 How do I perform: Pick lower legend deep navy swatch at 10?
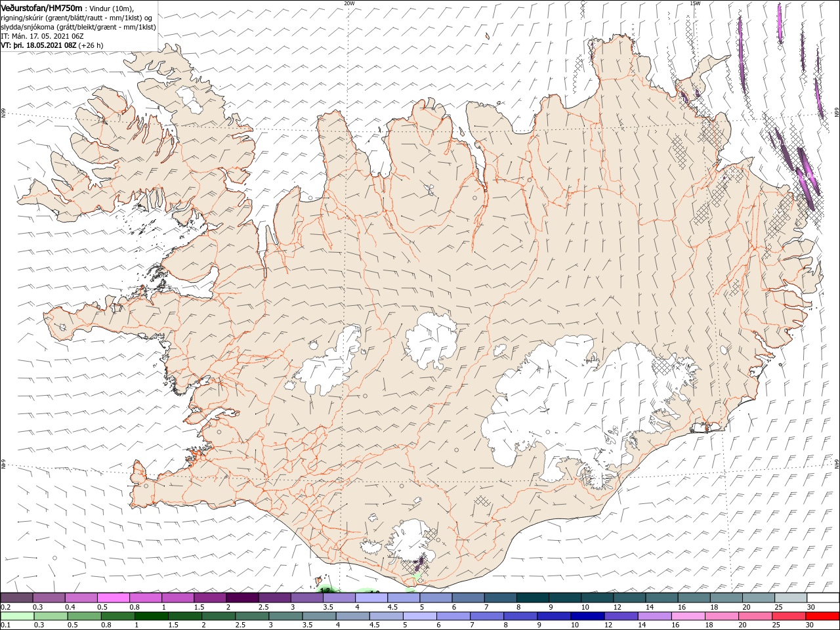pyautogui.click(x=587, y=616)
